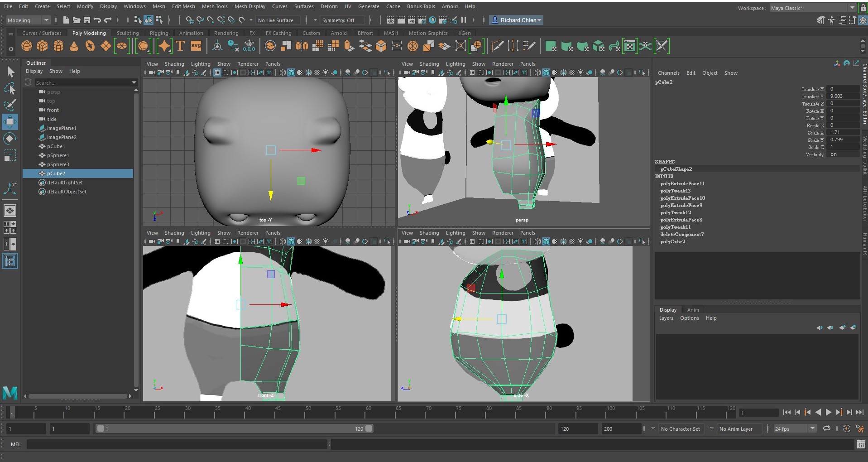
Task: Switch to the Sculpting shelf tab
Action: (x=128, y=33)
